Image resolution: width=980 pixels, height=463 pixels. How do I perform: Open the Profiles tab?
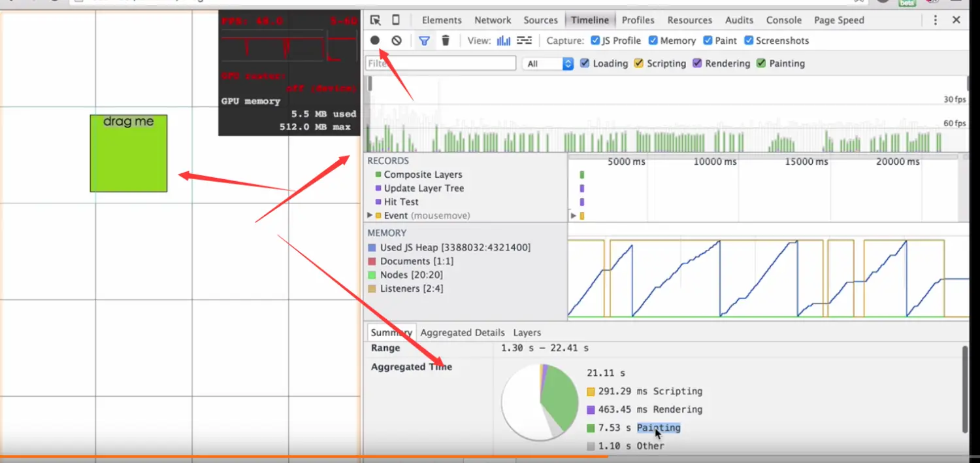pos(638,20)
